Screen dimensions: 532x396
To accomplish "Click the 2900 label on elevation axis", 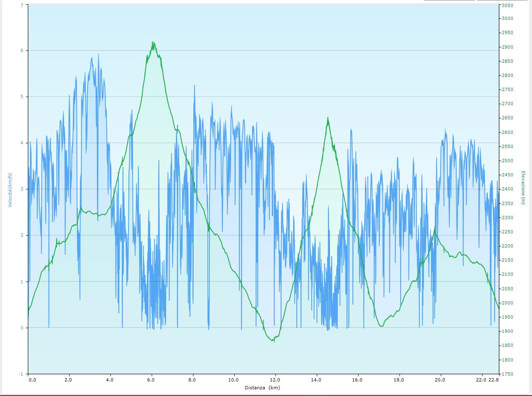I will click(507, 47).
